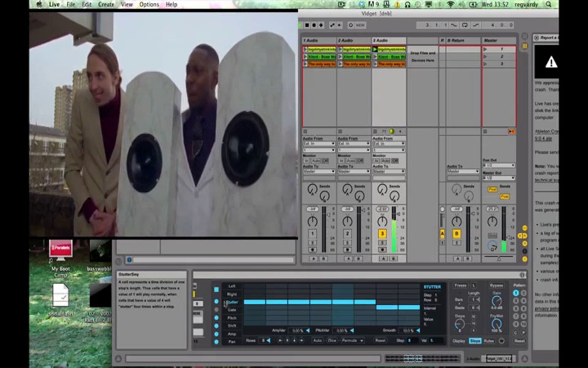Arm track 3 Audio for recording
Image resolution: width=588 pixels, height=368 pixels.
coord(382,250)
